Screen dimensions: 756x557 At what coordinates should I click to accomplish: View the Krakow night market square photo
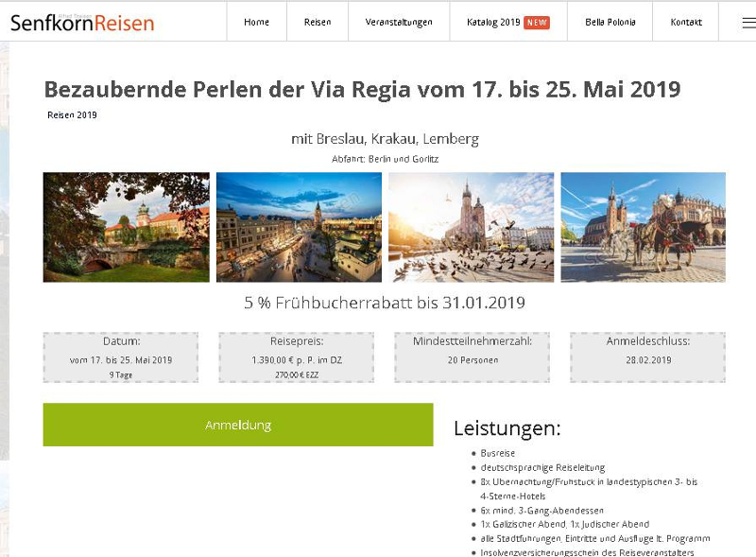click(299, 227)
